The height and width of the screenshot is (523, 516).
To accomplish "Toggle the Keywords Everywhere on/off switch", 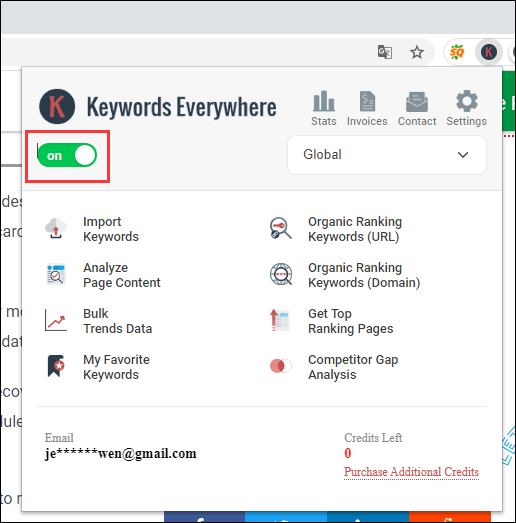I will tap(67, 155).
